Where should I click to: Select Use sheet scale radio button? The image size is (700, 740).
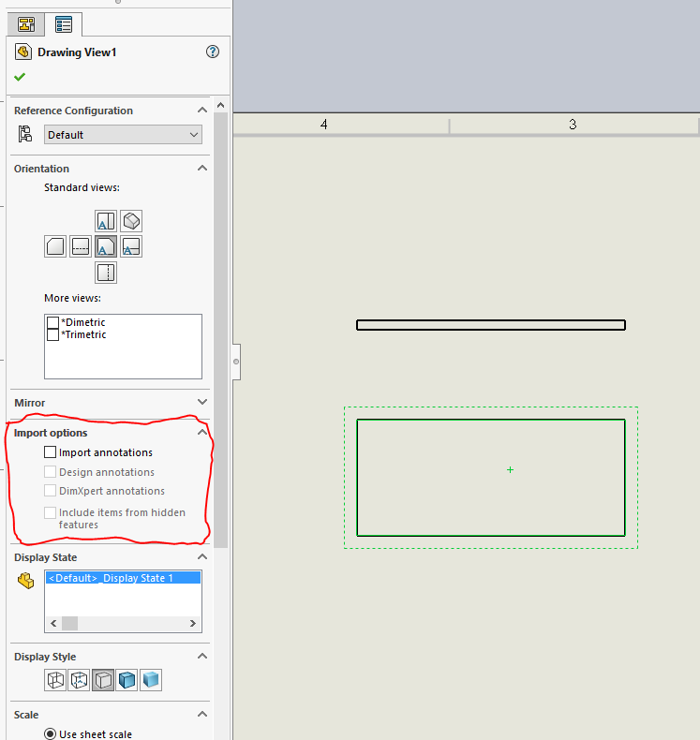[51, 734]
